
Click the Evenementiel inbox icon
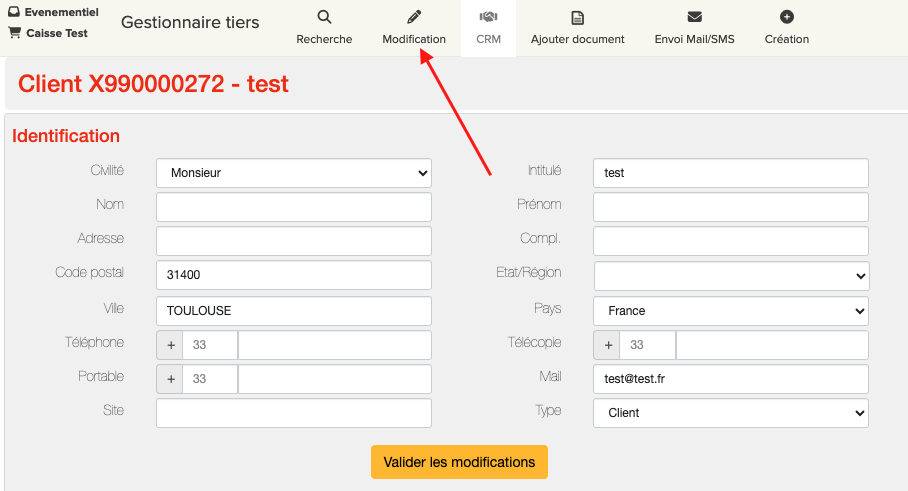point(14,13)
